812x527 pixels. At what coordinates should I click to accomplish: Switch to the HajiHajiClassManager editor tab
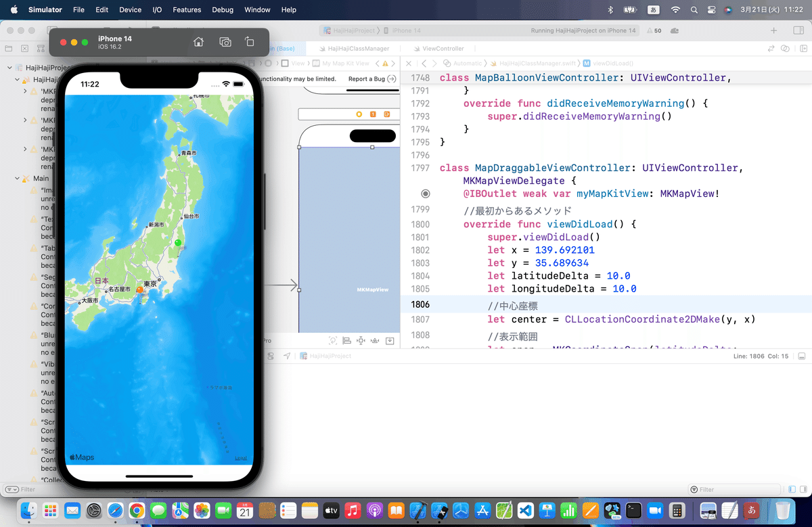[353, 49]
